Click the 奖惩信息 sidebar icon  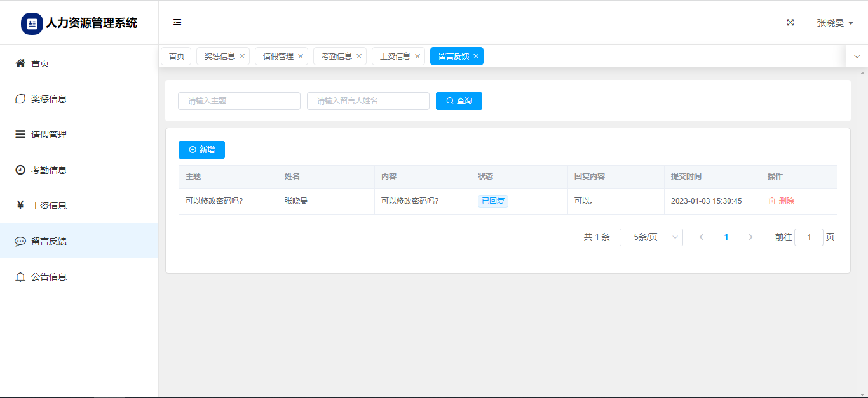click(20, 99)
